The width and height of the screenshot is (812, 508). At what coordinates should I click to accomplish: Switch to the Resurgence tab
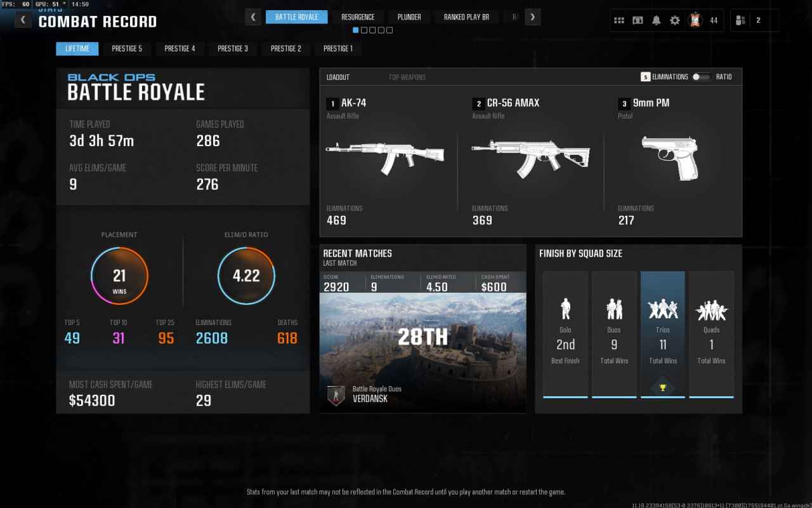pos(358,17)
